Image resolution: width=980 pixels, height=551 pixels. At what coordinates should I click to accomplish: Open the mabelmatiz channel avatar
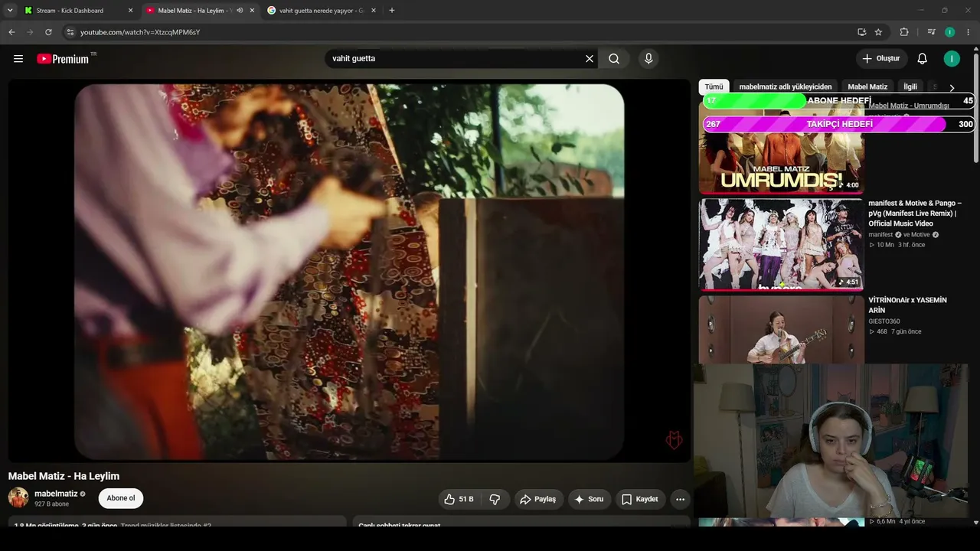point(18,497)
